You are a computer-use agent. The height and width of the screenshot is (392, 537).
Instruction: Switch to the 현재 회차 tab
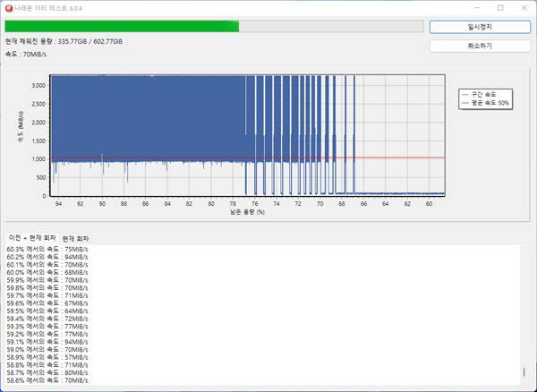[76, 237]
